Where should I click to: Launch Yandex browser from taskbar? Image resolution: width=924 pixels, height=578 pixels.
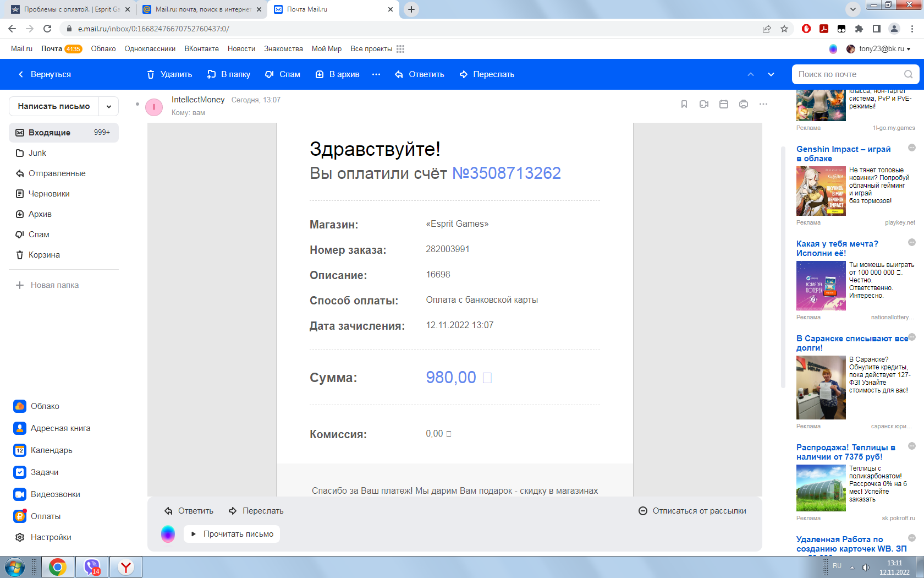[x=126, y=567]
